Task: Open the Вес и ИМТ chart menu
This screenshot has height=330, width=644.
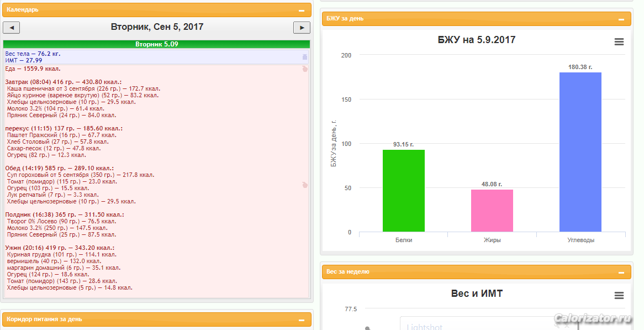Action: 619,296
